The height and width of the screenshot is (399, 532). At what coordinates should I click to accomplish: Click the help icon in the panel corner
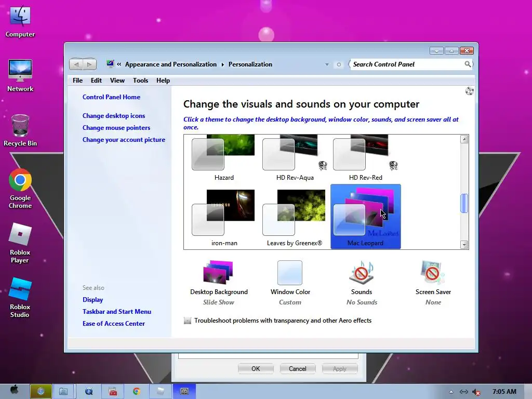[470, 91]
